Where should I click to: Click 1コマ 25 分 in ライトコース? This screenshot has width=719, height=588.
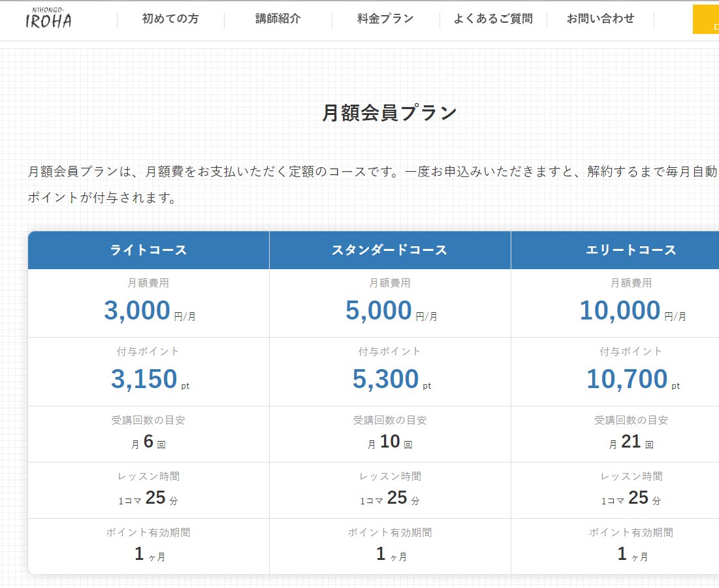tap(149, 498)
